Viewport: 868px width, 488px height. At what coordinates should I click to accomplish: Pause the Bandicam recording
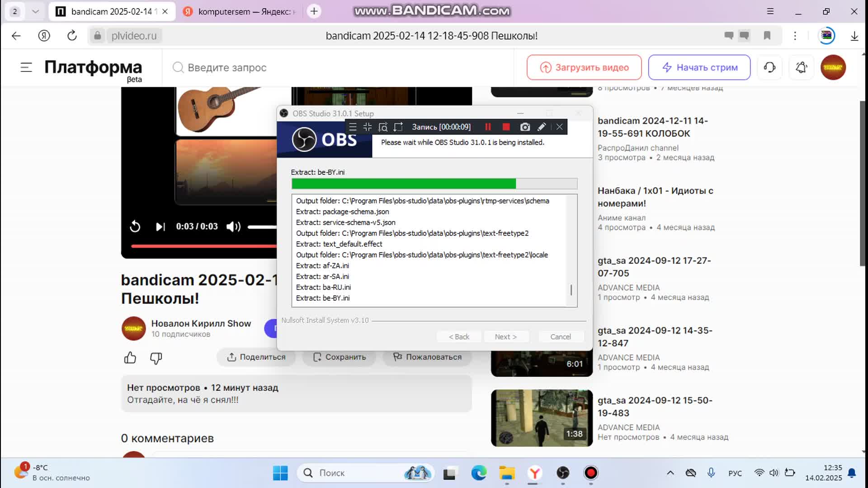488,127
